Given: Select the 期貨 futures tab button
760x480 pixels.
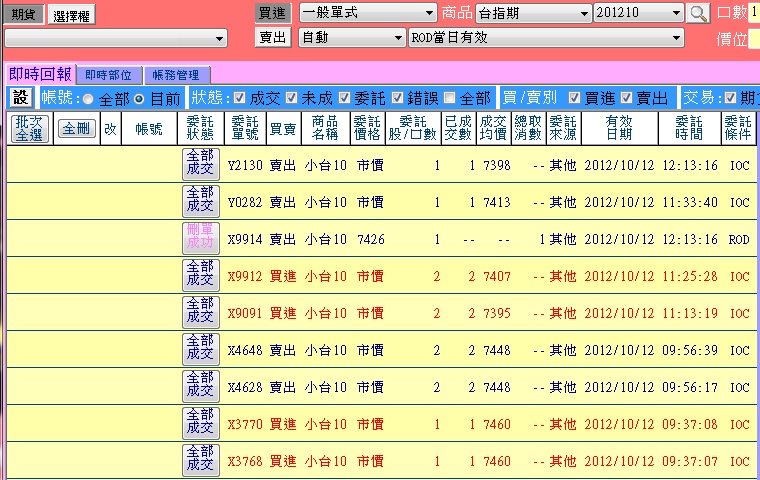Looking at the screenshot, I should click(23, 15).
